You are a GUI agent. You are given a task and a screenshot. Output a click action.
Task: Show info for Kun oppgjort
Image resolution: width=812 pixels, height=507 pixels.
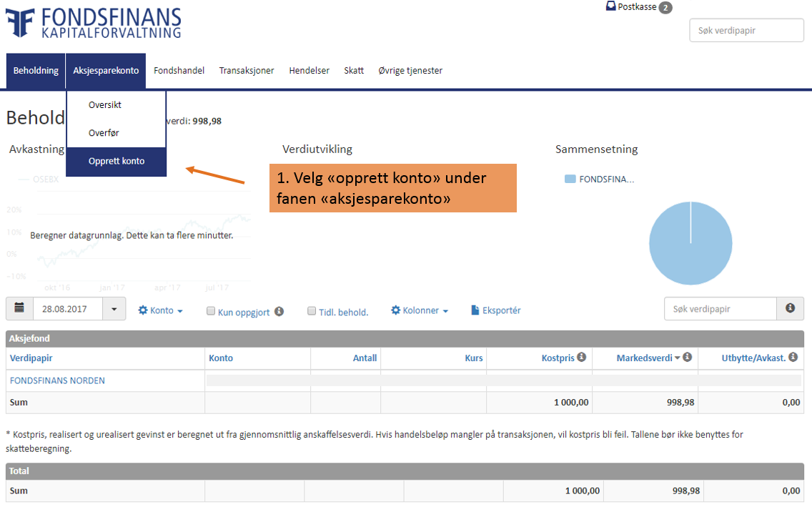point(279,311)
